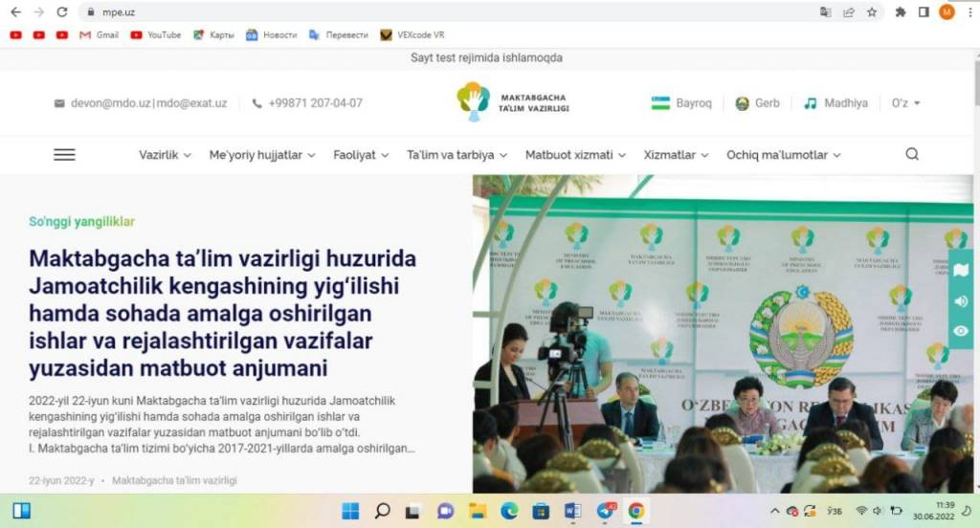
Task: Open the map icon in side panel
Action: tap(962, 271)
